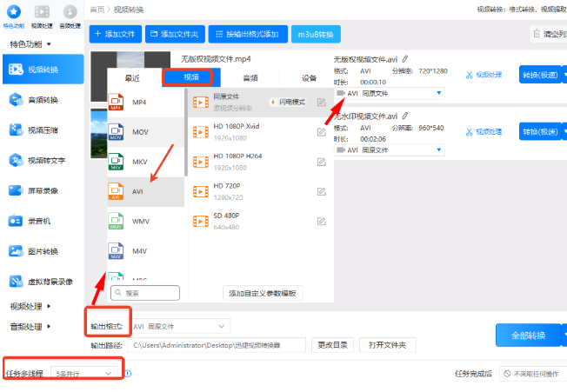Screen dimensions: 567x392
Task: Click the format 搜索 field
Action: pos(145,293)
